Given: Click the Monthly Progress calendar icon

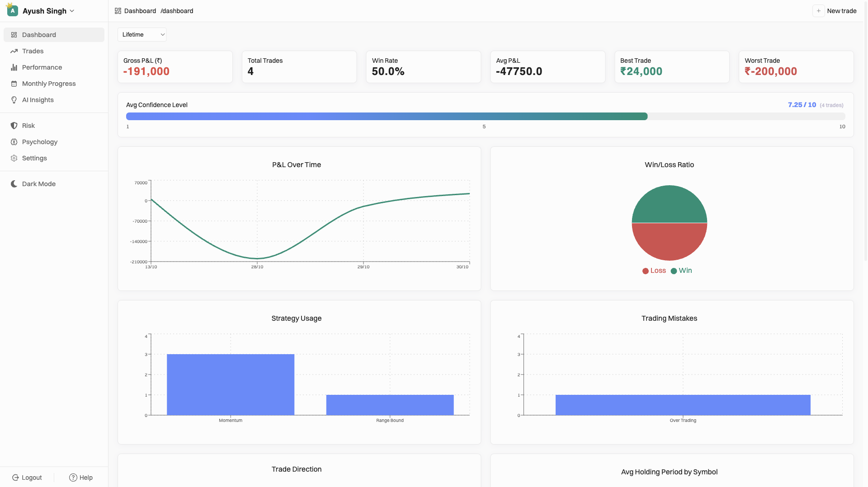Looking at the screenshot, I should [14, 84].
